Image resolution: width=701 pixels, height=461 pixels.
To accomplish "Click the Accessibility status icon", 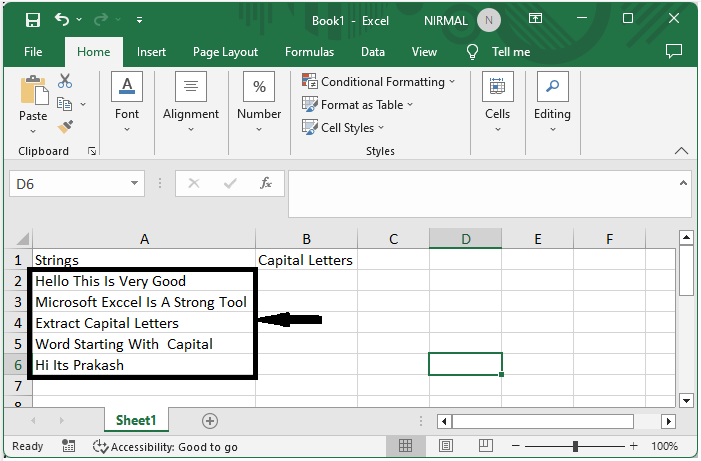I will tap(100, 447).
